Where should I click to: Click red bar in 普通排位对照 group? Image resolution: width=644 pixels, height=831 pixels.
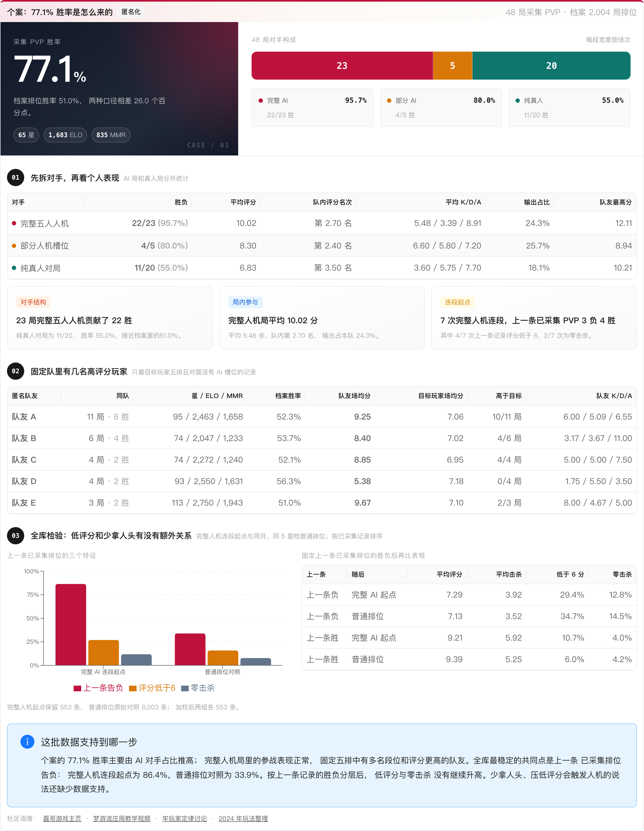click(190, 649)
